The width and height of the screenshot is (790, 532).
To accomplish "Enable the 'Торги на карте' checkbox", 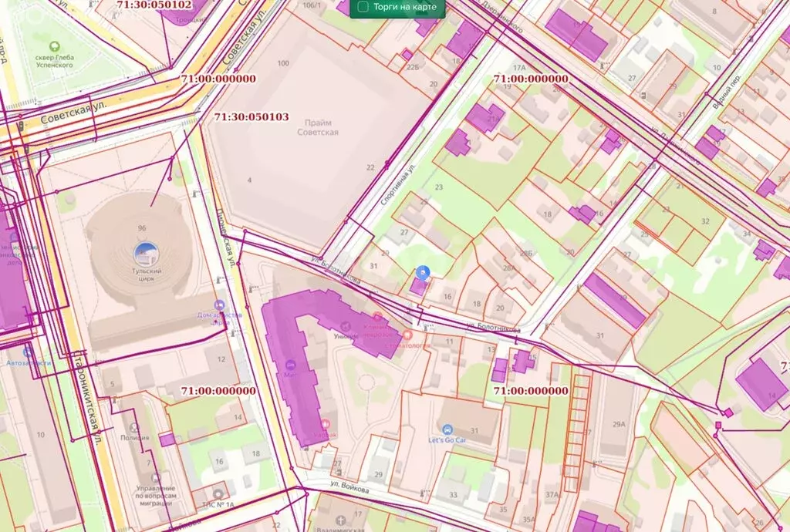I will (x=363, y=8).
